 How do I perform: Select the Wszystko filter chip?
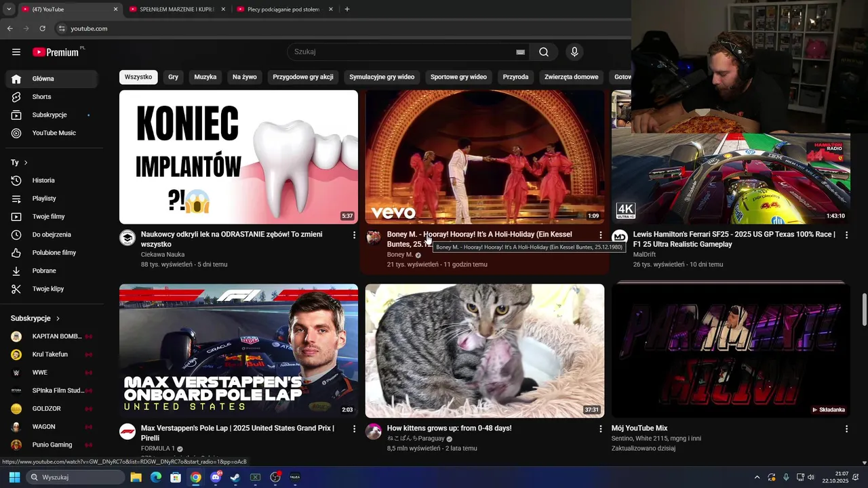(x=138, y=77)
